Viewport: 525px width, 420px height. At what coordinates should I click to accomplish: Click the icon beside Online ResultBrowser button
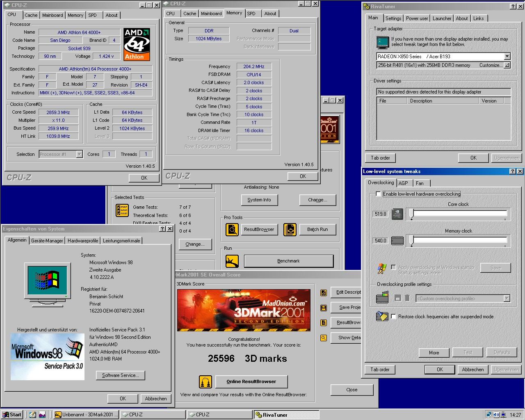point(205,381)
